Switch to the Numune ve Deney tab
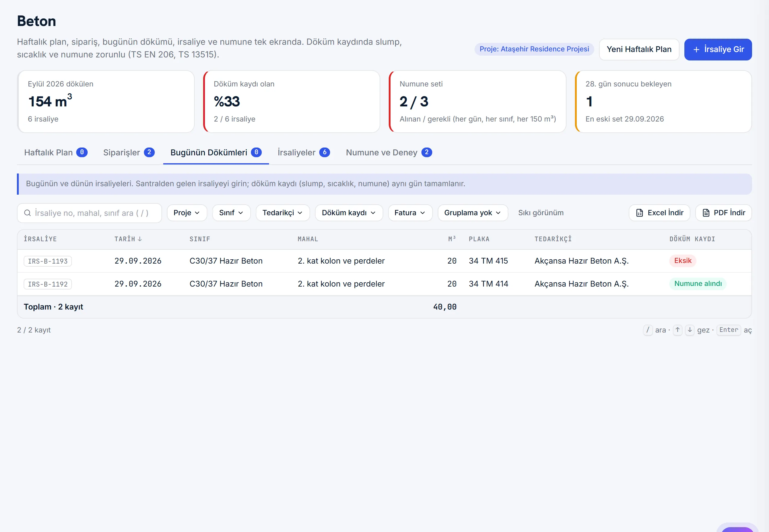This screenshot has width=769, height=532. pos(389,152)
